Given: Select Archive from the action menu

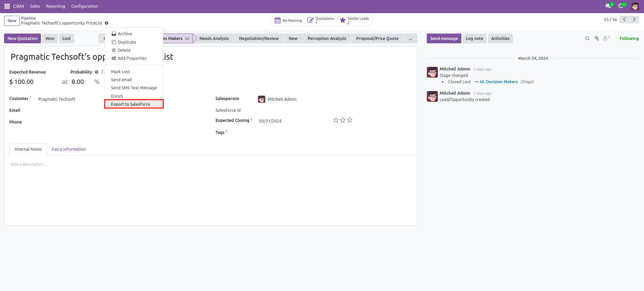Looking at the screenshot, I should click(134, 34).
